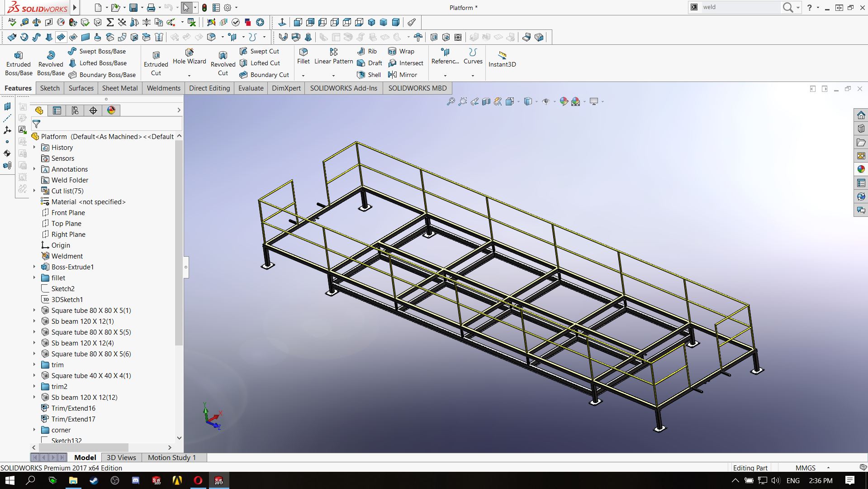868x489 pixels.
Task: Click the Instant3D icon
Action: [502, 56]
